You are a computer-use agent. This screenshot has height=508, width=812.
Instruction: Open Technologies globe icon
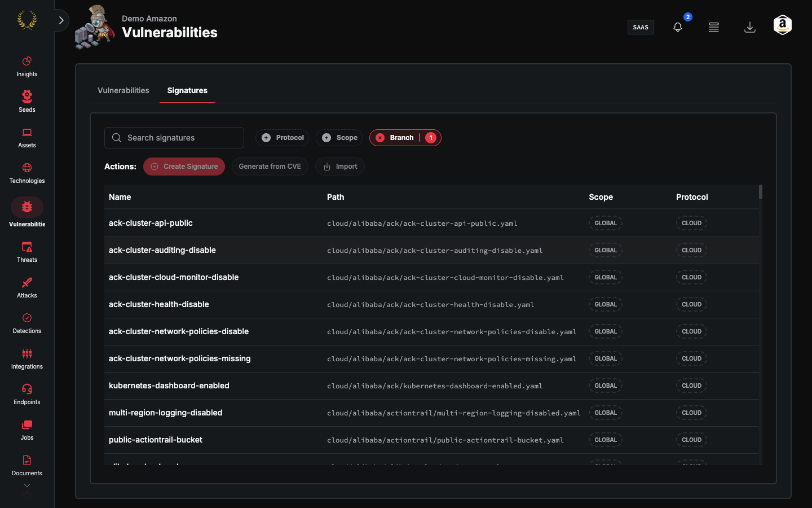point(27,168)
